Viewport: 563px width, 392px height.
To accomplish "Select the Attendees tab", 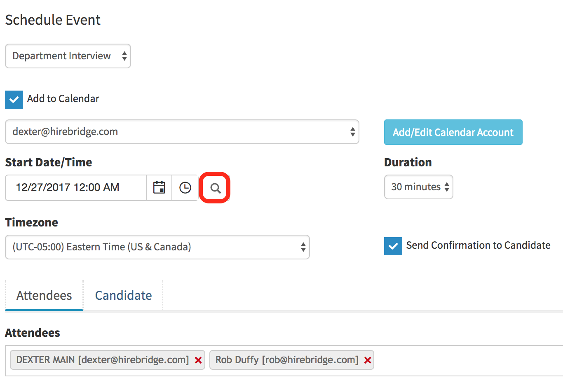I will pos(44,295).
